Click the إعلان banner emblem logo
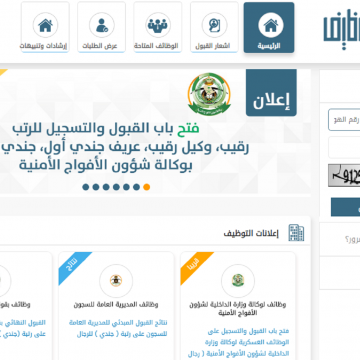 point(209,94)
